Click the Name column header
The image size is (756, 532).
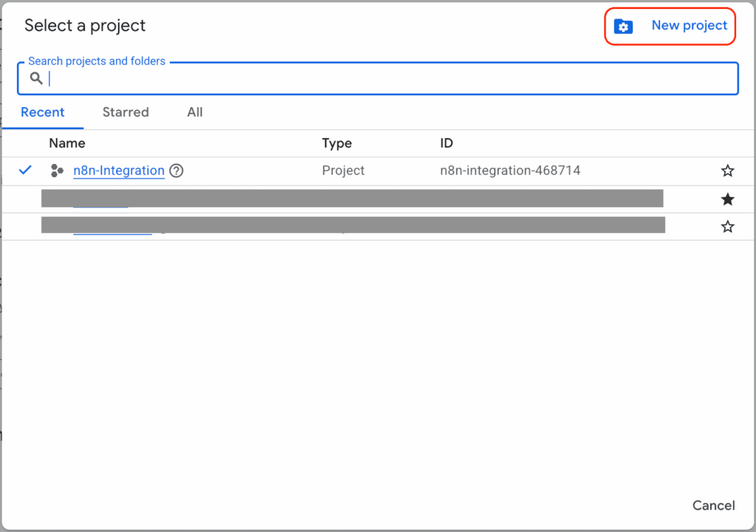pos(67,143)
